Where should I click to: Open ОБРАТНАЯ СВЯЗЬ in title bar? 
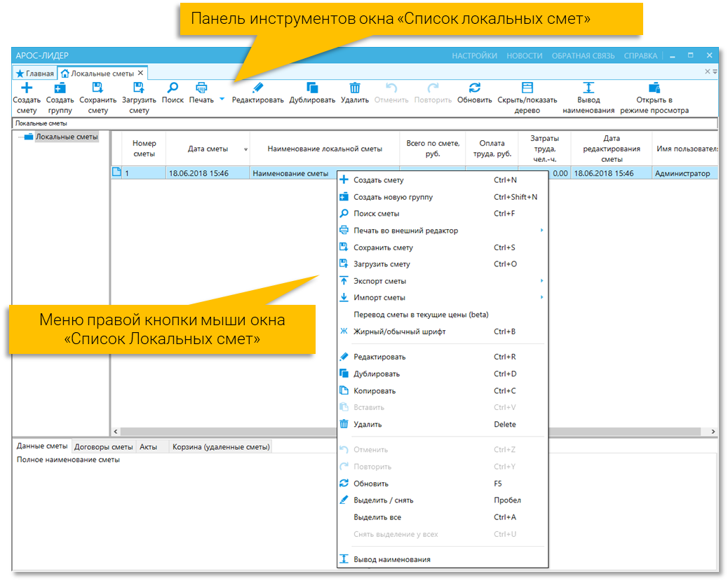tap(583, 55)
